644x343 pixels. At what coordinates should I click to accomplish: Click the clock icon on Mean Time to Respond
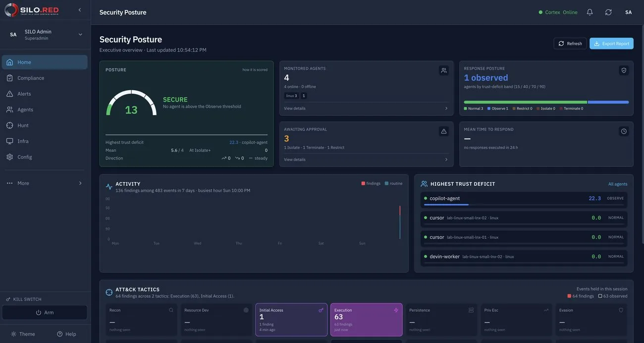(624, 131)
